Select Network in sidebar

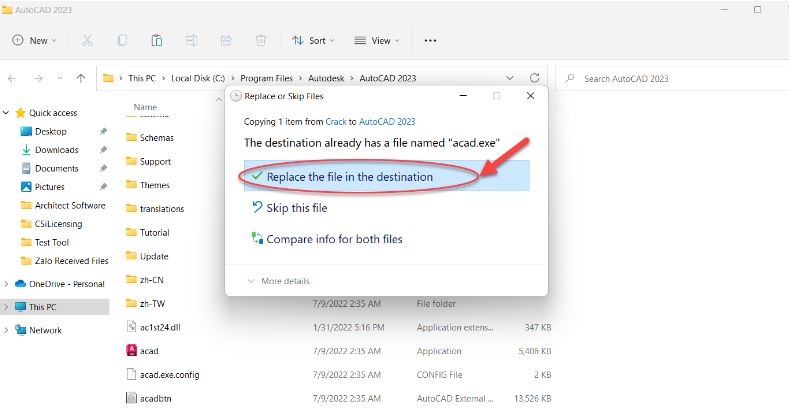[45, 331]
